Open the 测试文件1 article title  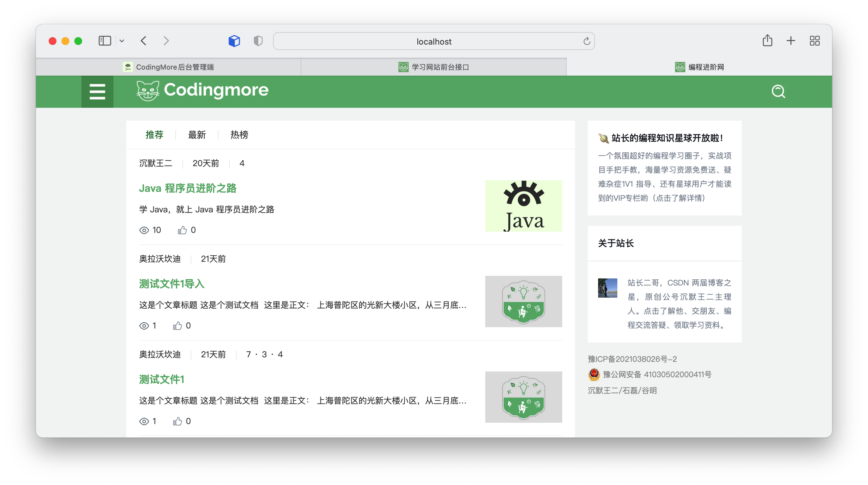pyautogui.click(x=162, y=379)
